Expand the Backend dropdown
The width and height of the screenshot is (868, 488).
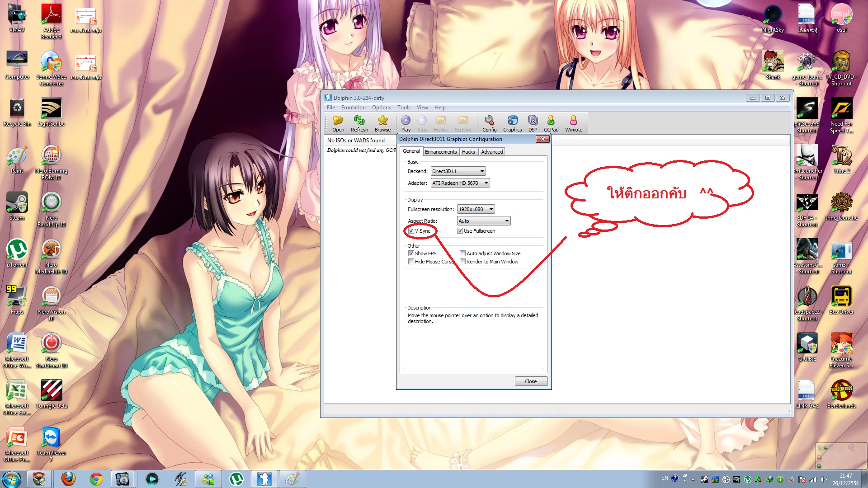[x=458, y=171]
